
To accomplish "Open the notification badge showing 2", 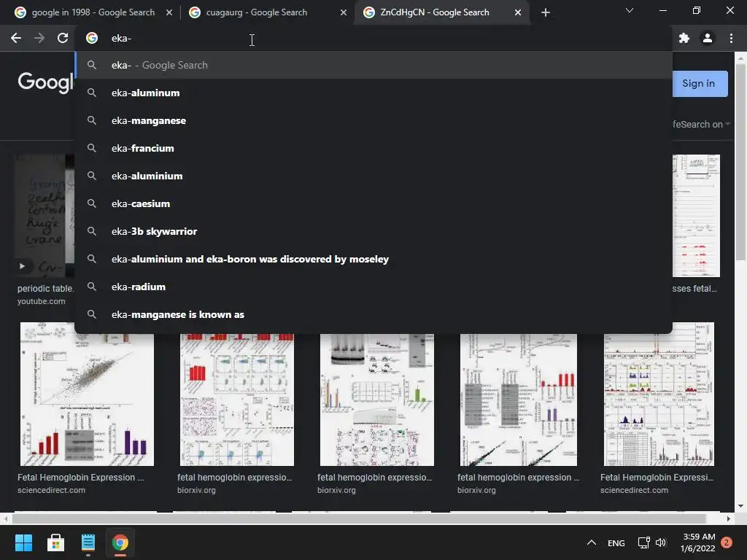I will click(727, 542).
